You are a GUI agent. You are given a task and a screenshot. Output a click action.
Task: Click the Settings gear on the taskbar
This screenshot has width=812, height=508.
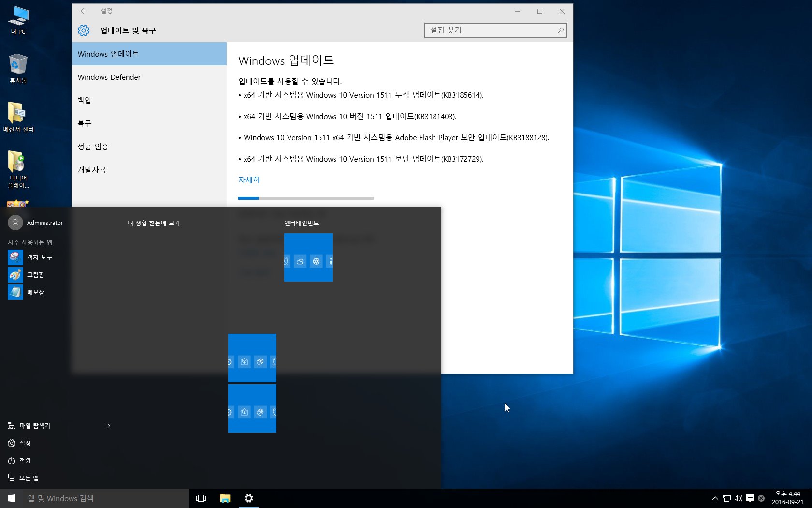[249, 498]
